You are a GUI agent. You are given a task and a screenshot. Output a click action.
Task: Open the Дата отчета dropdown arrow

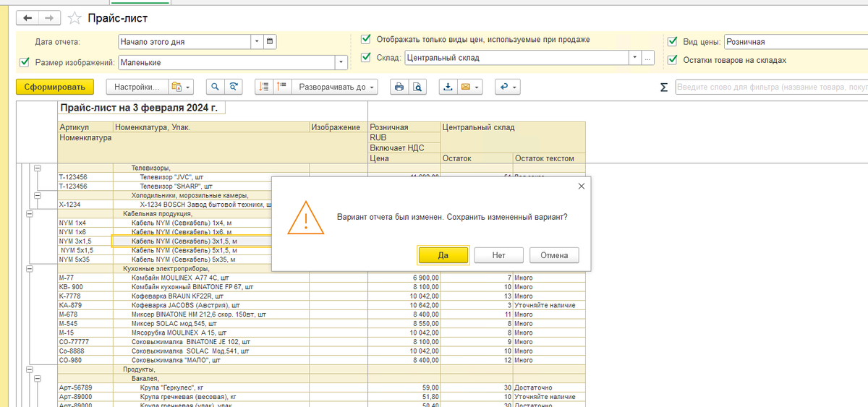click(257, 42)
